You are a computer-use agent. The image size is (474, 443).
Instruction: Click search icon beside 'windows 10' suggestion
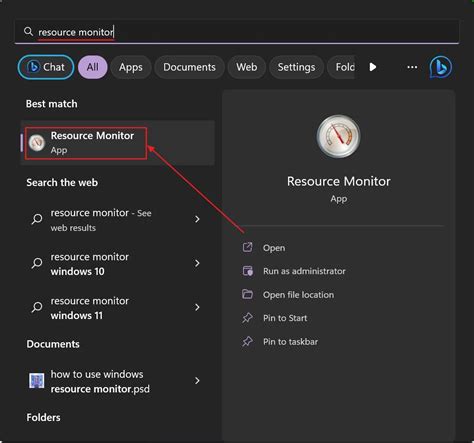tap(37, 263)
